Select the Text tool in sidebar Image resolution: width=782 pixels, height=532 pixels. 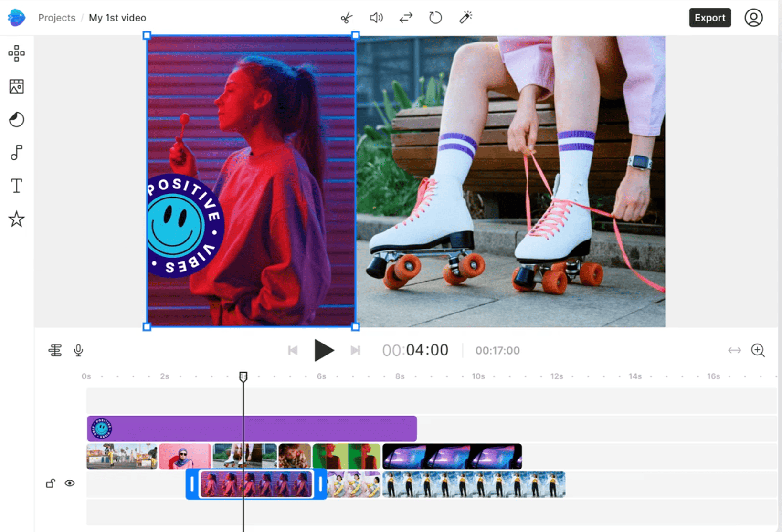tap(17, 186)
